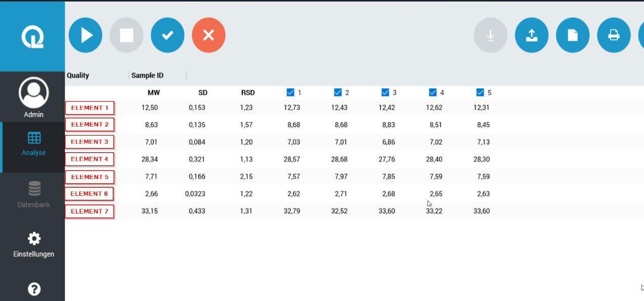This screenshot has width=644, height=301.
Task: Click the SD column header
Action: tap(203, 93)
